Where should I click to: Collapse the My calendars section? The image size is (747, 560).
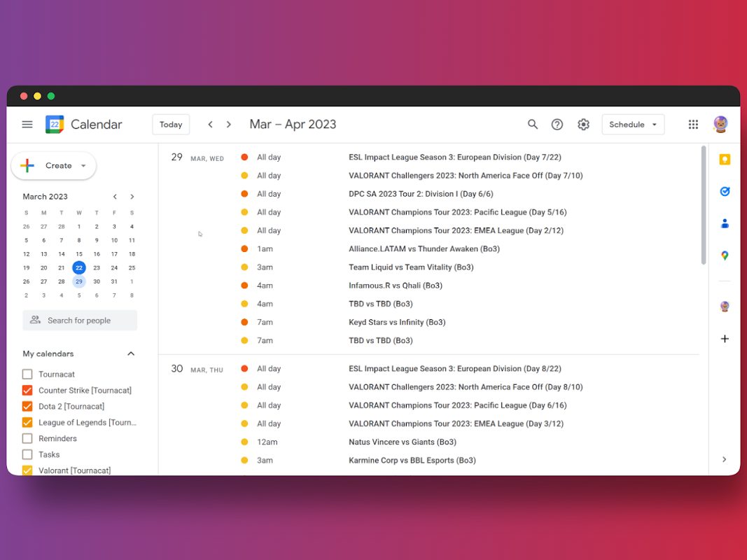(x=131, y=353)
